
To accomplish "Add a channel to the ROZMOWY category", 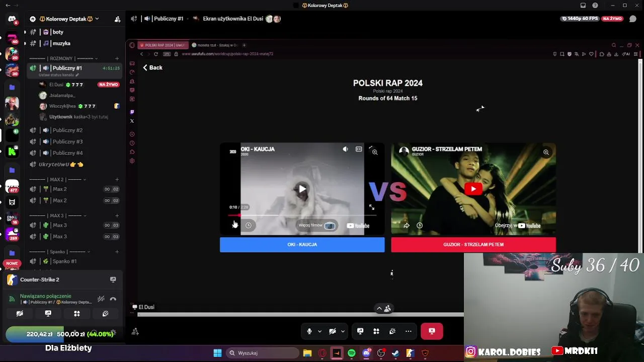I will [117, 58].
